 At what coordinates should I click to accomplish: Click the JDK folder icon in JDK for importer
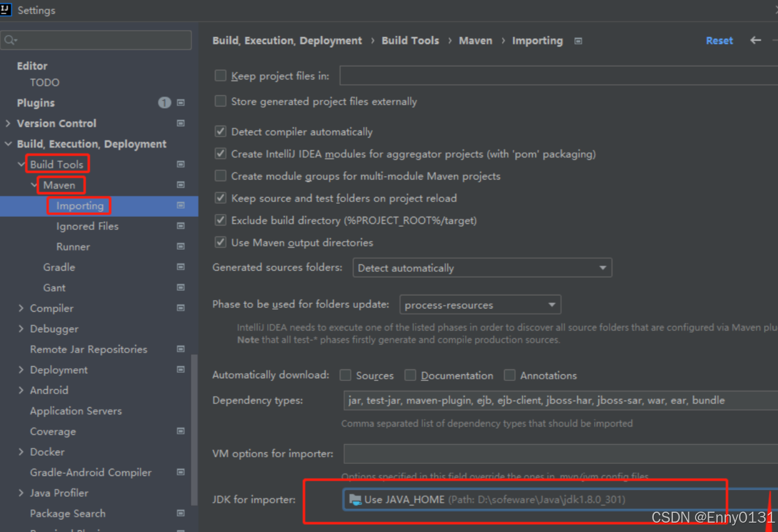point(355,500)
